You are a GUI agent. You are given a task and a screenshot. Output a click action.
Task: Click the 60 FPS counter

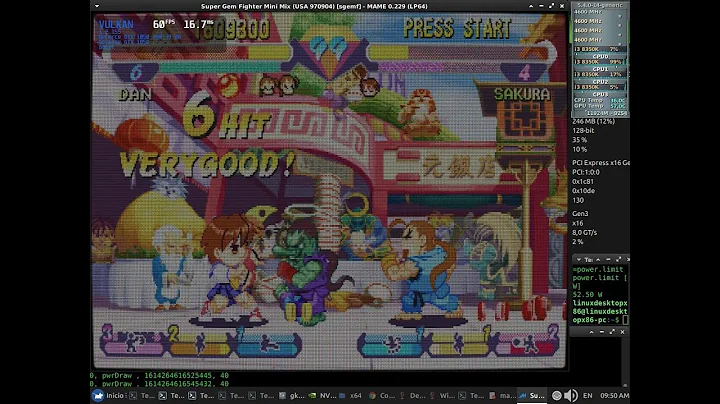click(164, 24)
